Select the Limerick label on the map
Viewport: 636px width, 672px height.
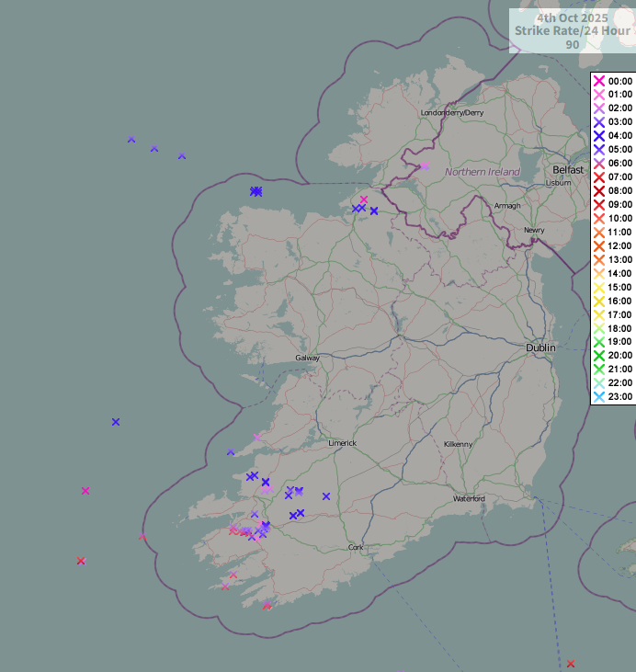(x=343, y=443)
